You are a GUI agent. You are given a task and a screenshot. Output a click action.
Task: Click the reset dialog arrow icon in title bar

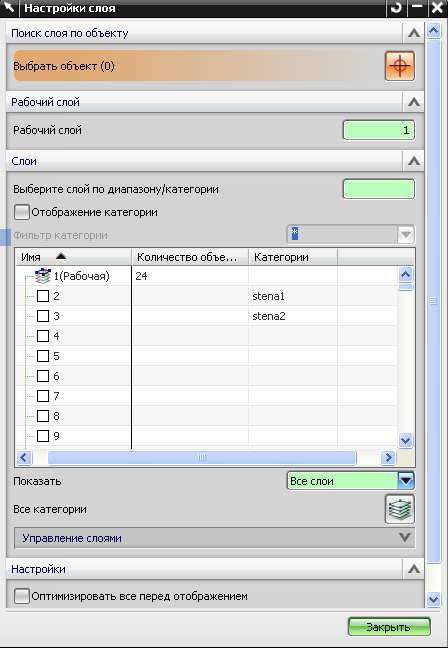(x=396, y=8)
